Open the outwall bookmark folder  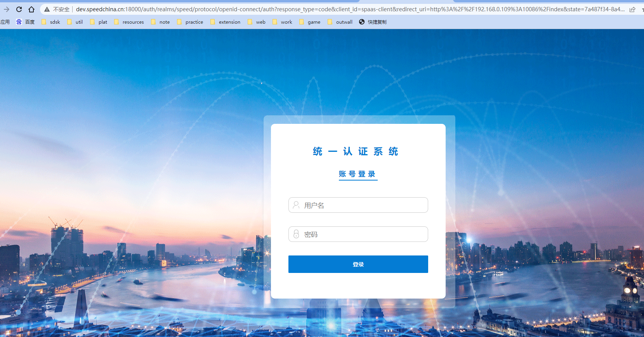pyautogui.click(x=340, y=22)
